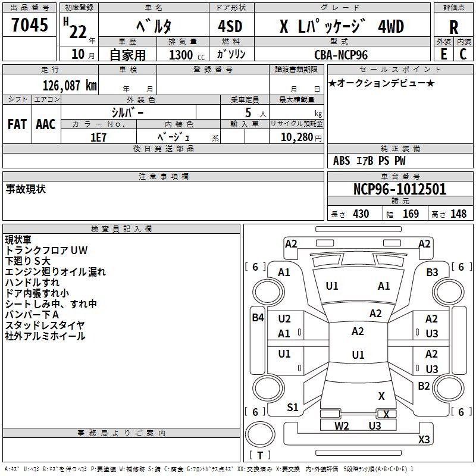Image resolution: width=476 pixels, height=476 pixels.
Task: Click the X3 marker below the car diagram
Action: 424,440
